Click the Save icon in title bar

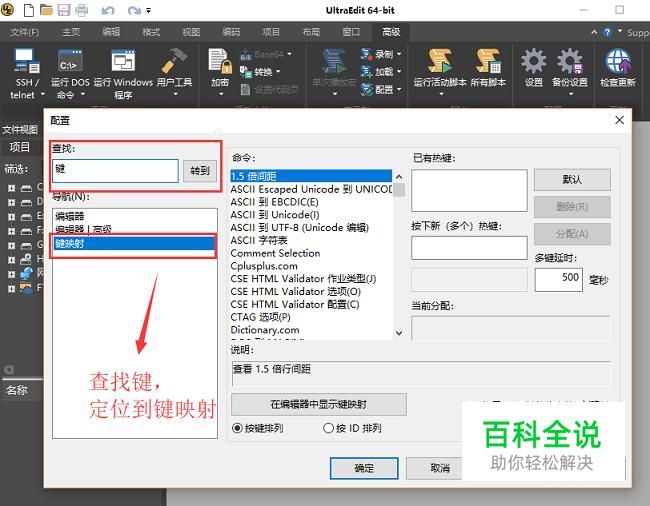coord(63,10)
